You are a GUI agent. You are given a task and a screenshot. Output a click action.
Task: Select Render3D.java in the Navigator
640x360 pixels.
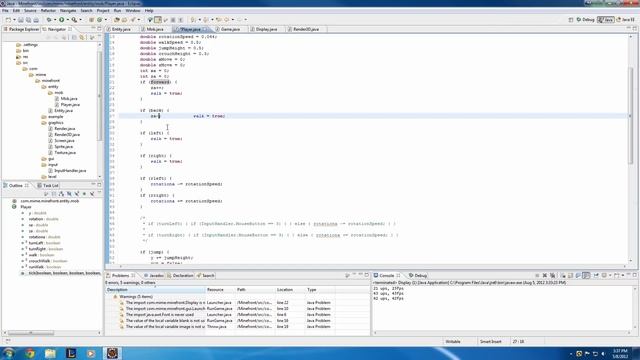pos(67,134)
